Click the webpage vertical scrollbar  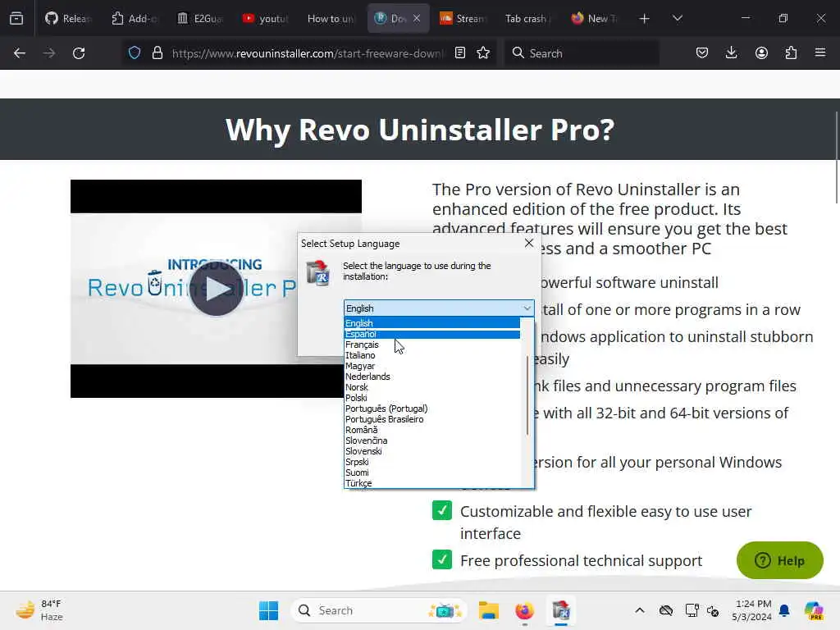[x=836, y=157]
